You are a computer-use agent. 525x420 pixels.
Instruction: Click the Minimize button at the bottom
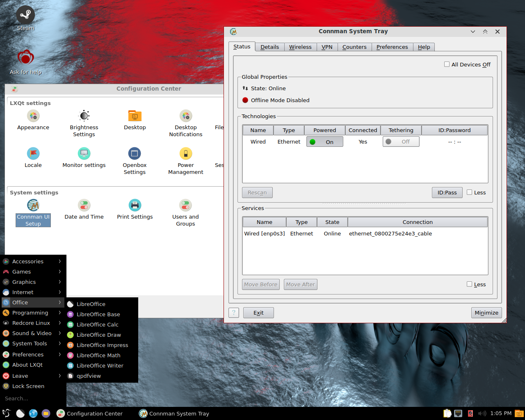(x=486, y=313)
